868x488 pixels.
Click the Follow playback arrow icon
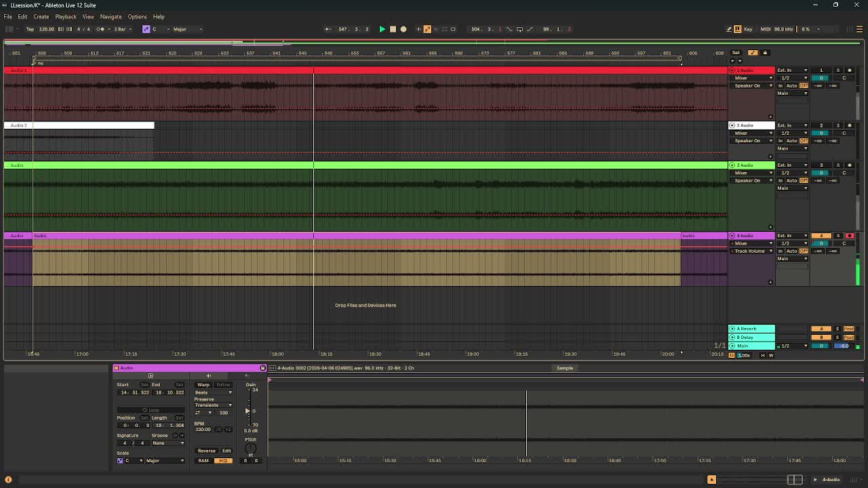coord(328,29)
